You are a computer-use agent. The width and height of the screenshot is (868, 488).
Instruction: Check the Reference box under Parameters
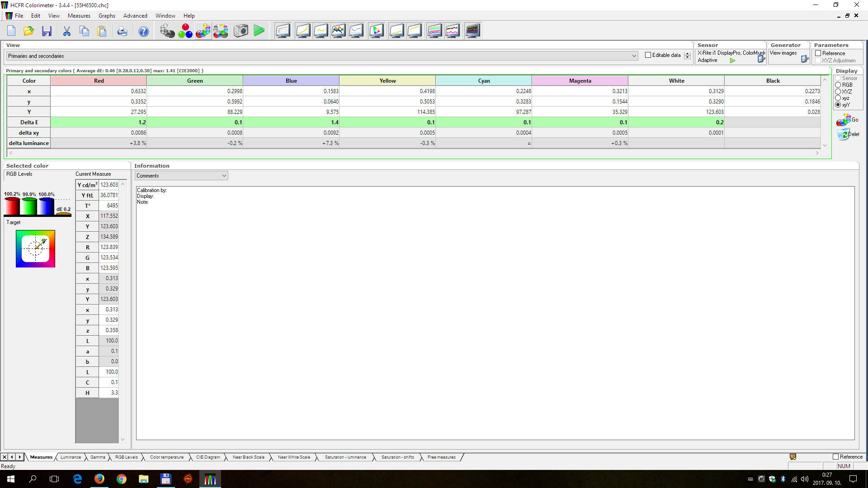[818, 53]
